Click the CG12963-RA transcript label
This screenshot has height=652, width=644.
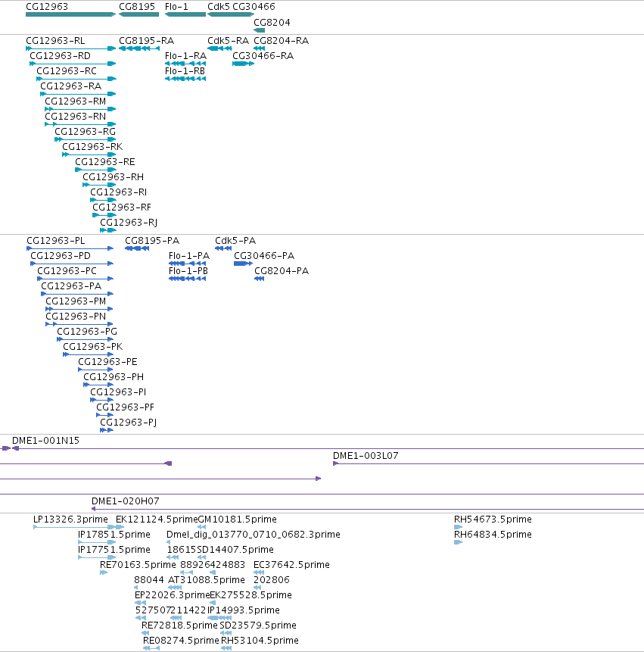70,86
